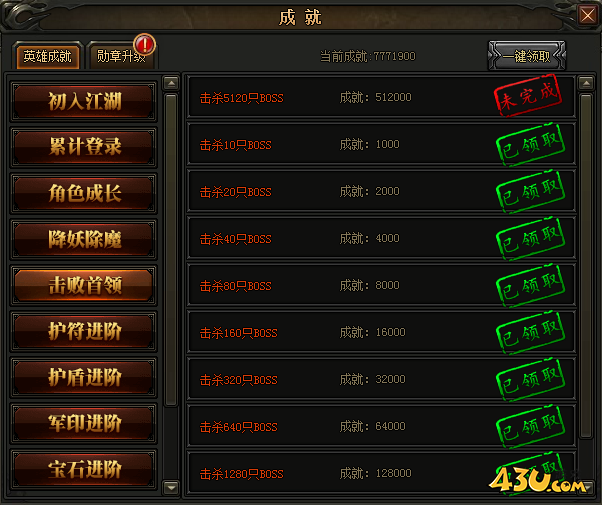The image size is (602, 505).
Task: Click the 已领取 stamp for 击杀10只BOSS
Action: point(530,144)
